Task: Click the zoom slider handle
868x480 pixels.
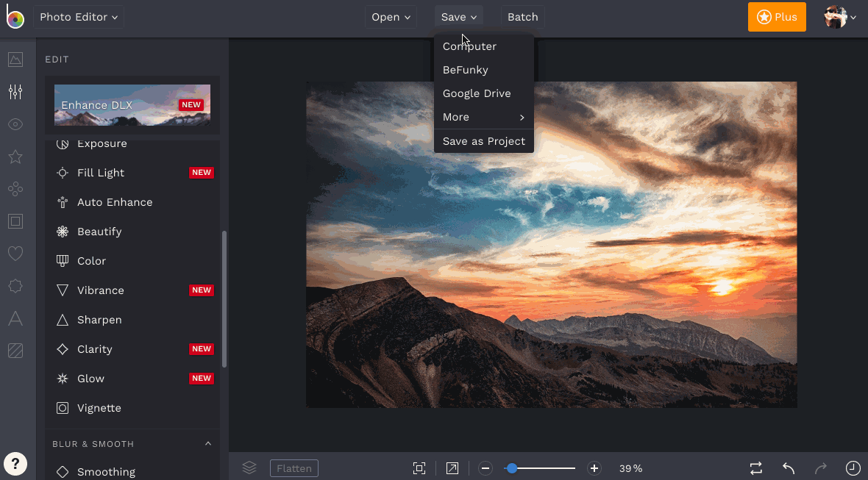Action: click(512, 468)
